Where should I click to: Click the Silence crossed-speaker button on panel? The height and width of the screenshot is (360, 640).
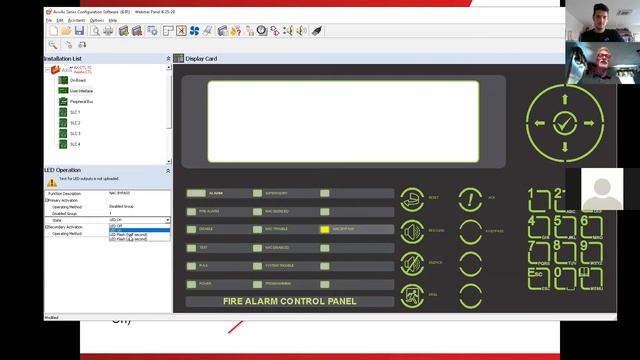(x=412, y=264)
